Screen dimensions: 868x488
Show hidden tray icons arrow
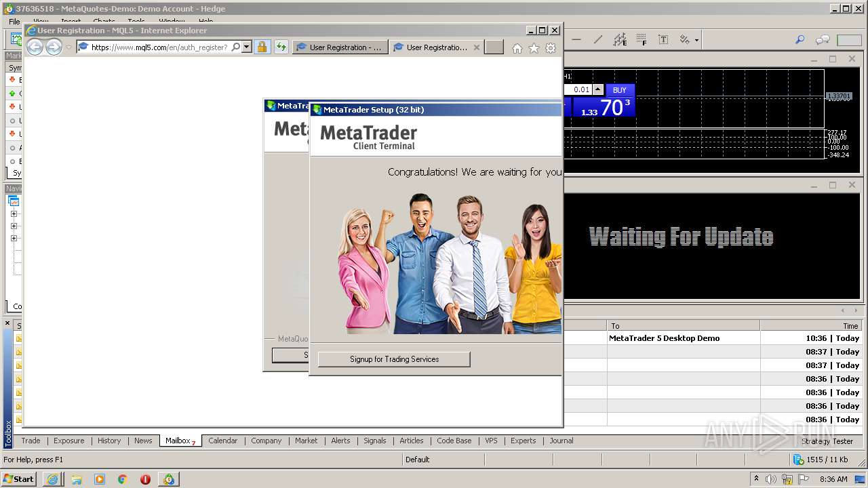pyautogui.click(x=756, y=479)
